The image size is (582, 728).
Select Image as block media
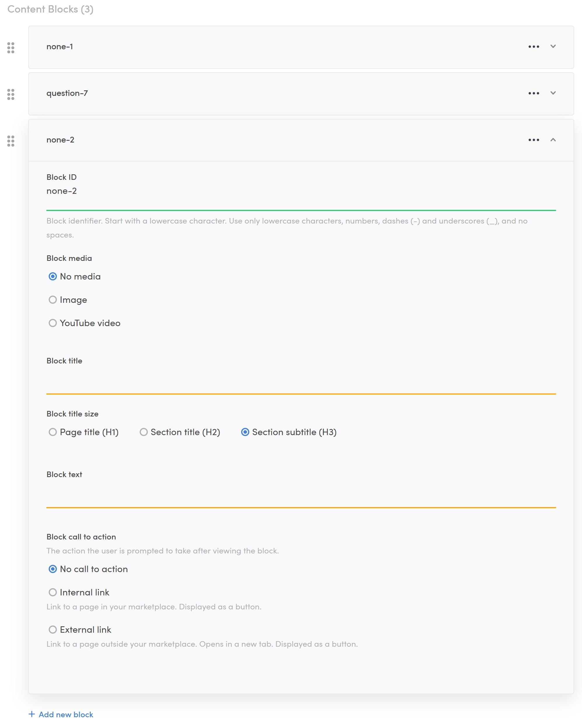click(53, 300)
